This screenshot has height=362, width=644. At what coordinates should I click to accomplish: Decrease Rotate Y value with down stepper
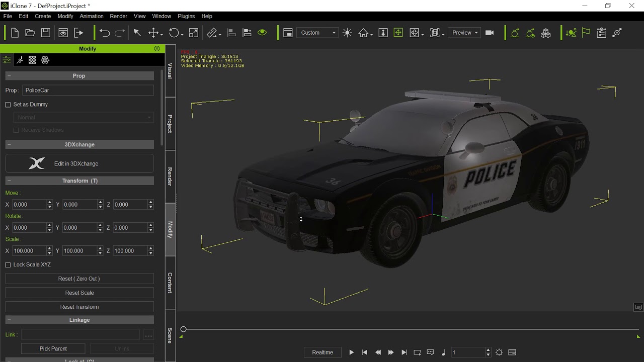click(100, 230)
